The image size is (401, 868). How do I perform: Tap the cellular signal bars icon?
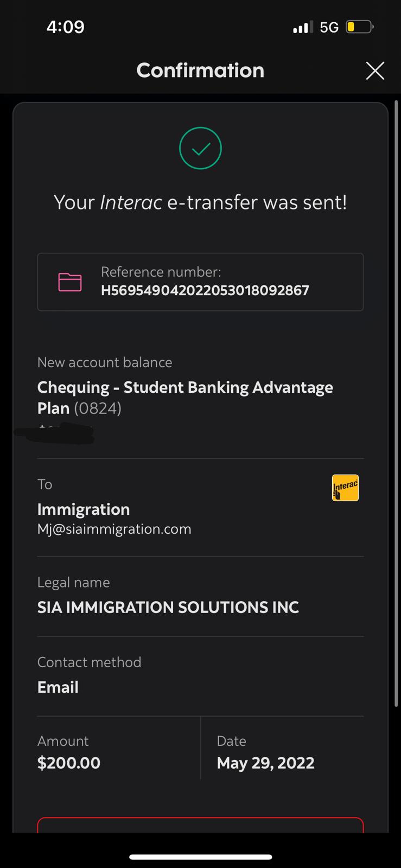coord(302,27)
